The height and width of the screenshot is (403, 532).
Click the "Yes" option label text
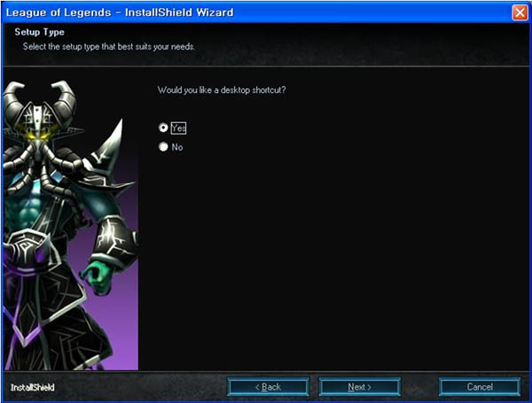pyautogui.click(x=178, y=128)
